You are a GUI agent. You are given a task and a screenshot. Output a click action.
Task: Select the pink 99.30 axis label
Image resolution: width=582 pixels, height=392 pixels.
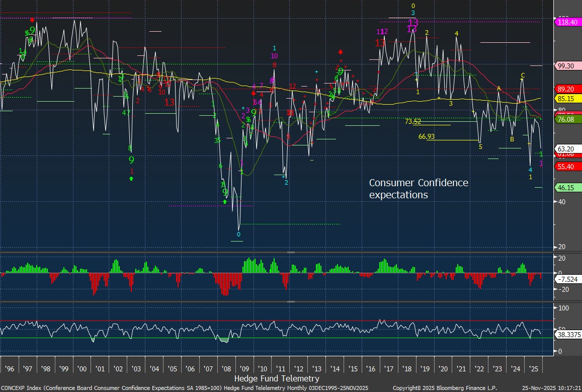point(566,66)
